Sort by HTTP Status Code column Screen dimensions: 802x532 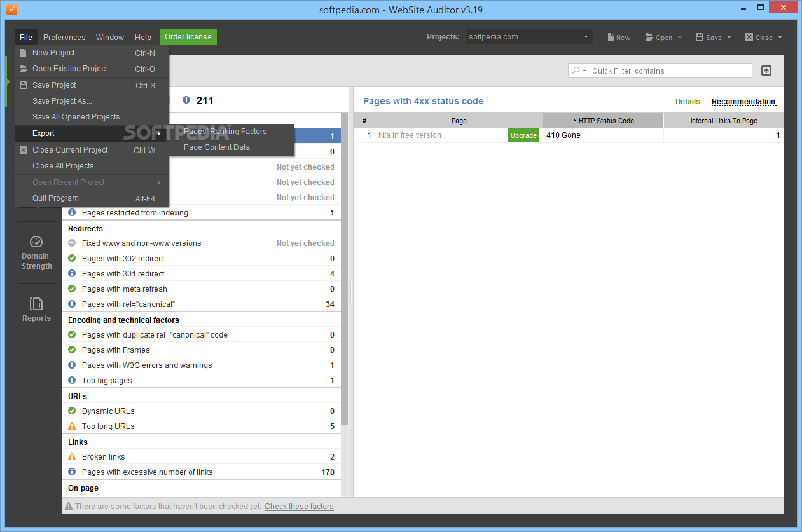603,121
